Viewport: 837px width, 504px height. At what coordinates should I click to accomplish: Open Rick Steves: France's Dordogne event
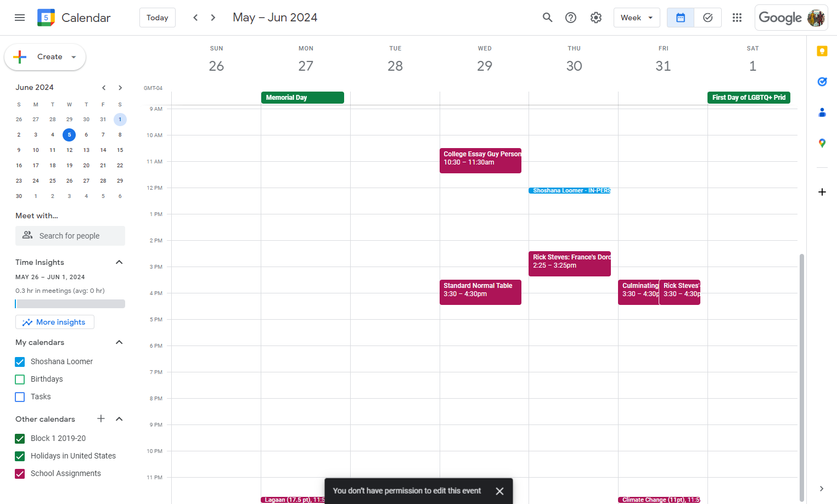[x=570, y=264]
